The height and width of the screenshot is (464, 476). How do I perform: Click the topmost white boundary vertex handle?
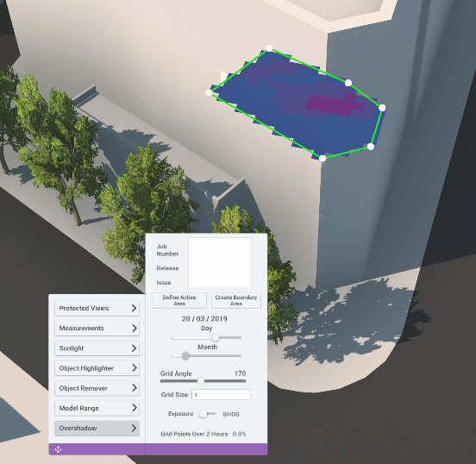coord(269,48)
